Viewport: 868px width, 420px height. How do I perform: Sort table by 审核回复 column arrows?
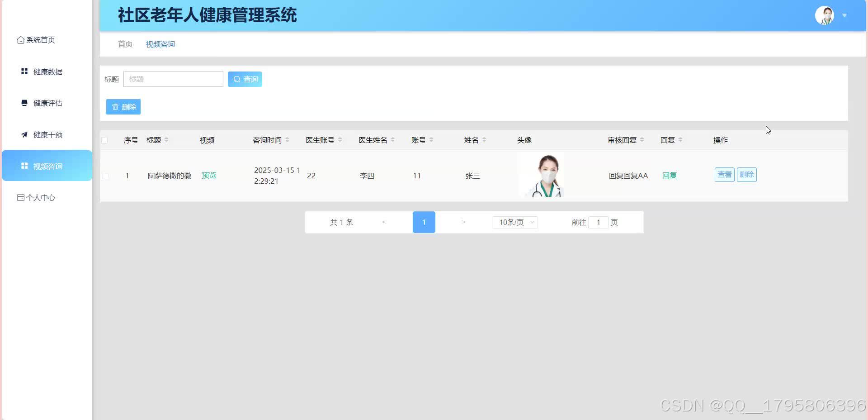pos(642,140)
